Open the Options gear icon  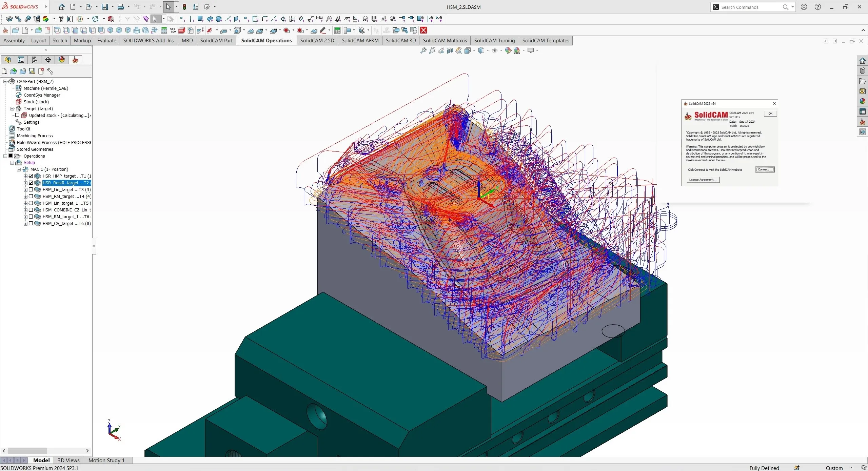point(207,7)
